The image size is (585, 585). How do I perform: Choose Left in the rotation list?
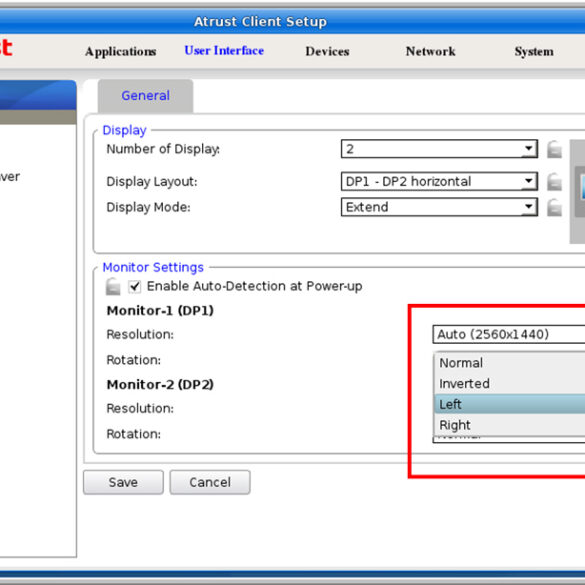pyautogui.click(x=510, y=404)
